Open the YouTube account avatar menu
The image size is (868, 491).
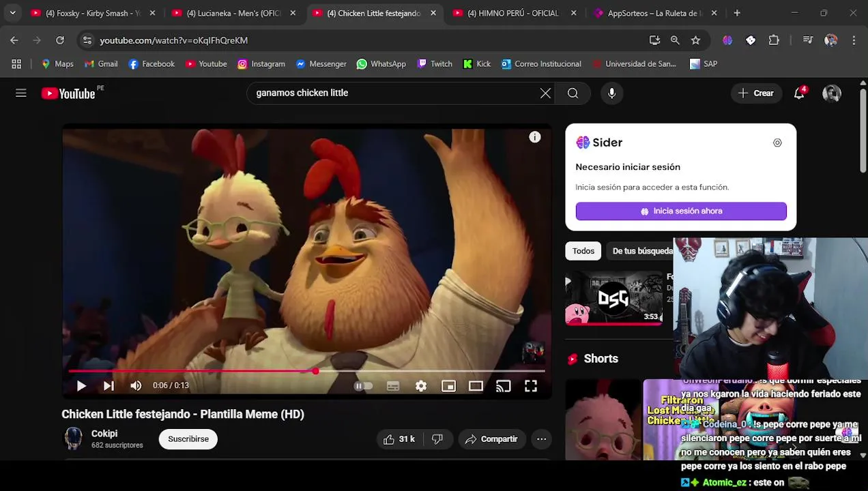[832, 93]
